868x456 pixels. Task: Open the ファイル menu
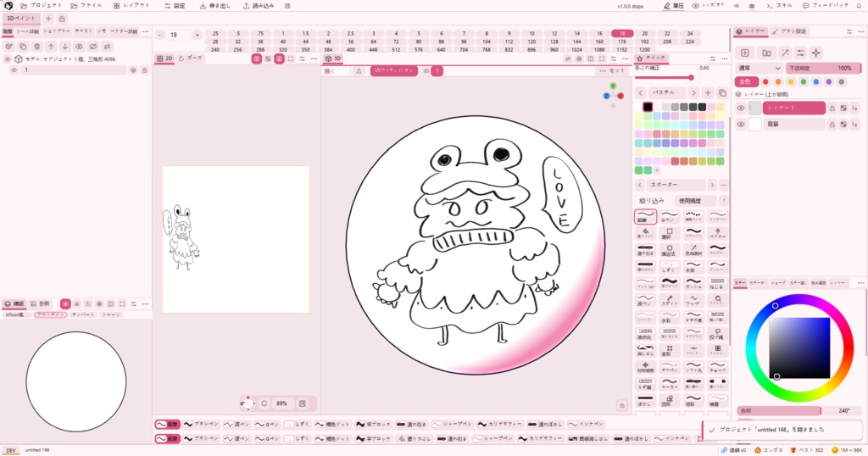[86, 6]
